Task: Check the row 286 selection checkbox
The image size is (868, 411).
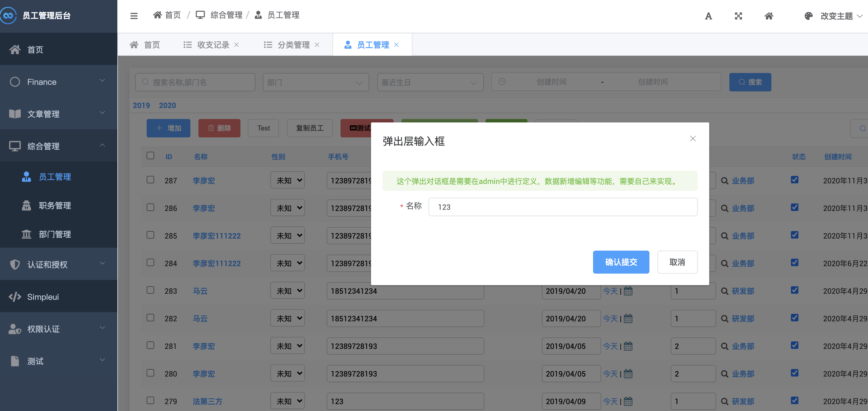Action: [150, 207]
